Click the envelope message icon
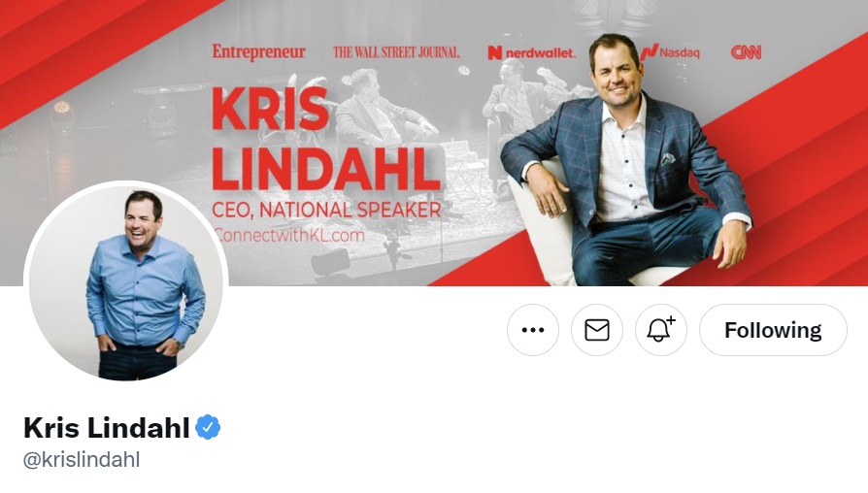Viewport: 868px width, 493px height. 597,330
